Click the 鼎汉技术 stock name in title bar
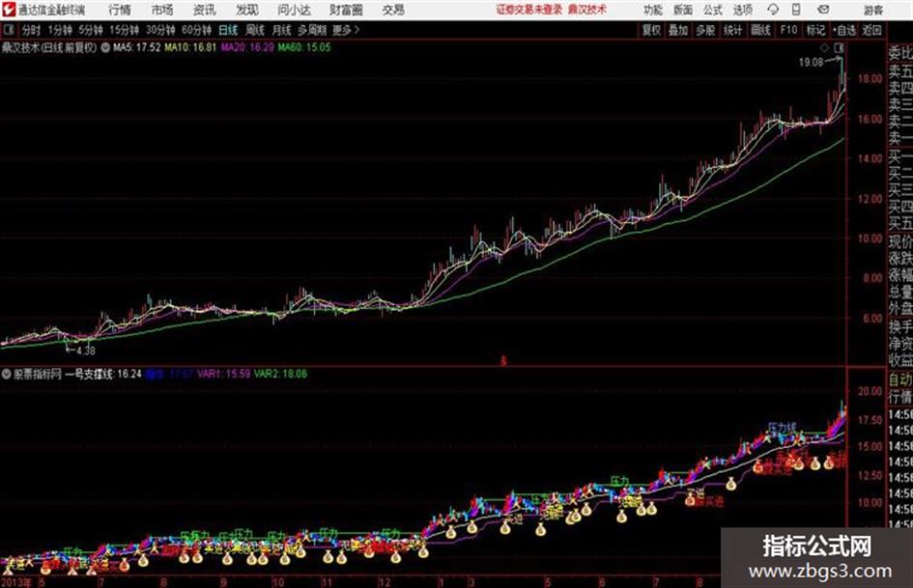The width and height of the screenshot is (913, 588). (x=587, y=10)
